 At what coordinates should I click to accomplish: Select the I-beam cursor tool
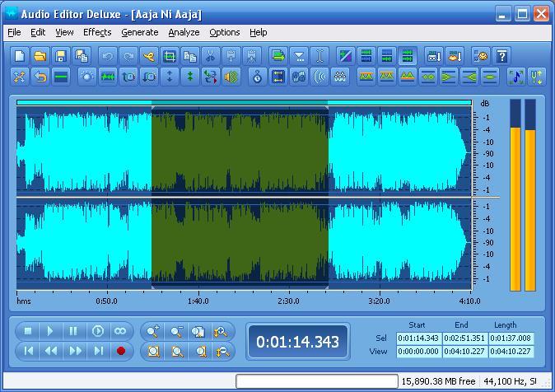(x=319, y=56)
